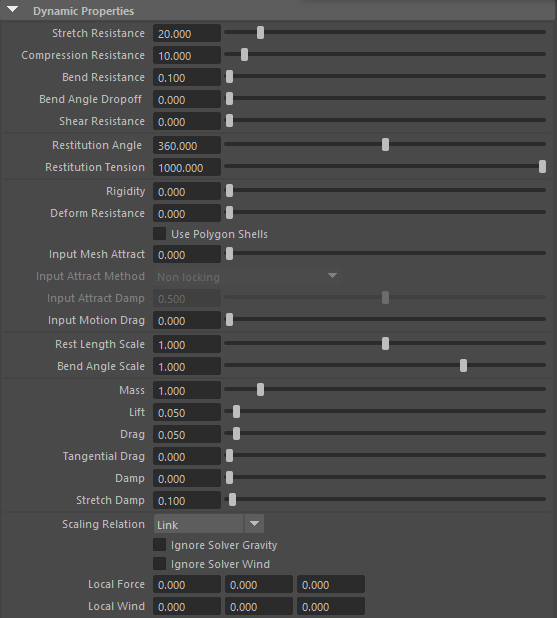This screenshot has height=618, width=557.
Task: Click the Input Mesh Attract slider handle
Action: (x=229, y=254)
